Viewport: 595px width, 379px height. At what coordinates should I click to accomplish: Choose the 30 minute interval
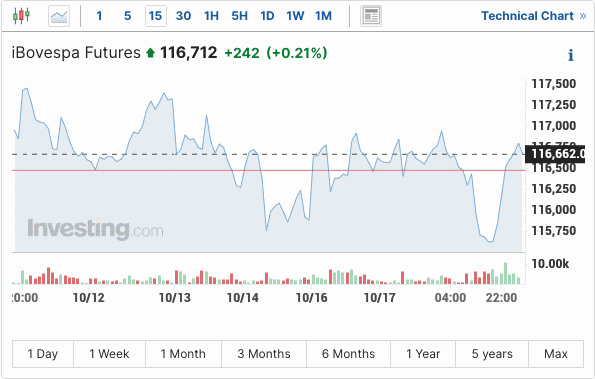[x=183, y=16]
